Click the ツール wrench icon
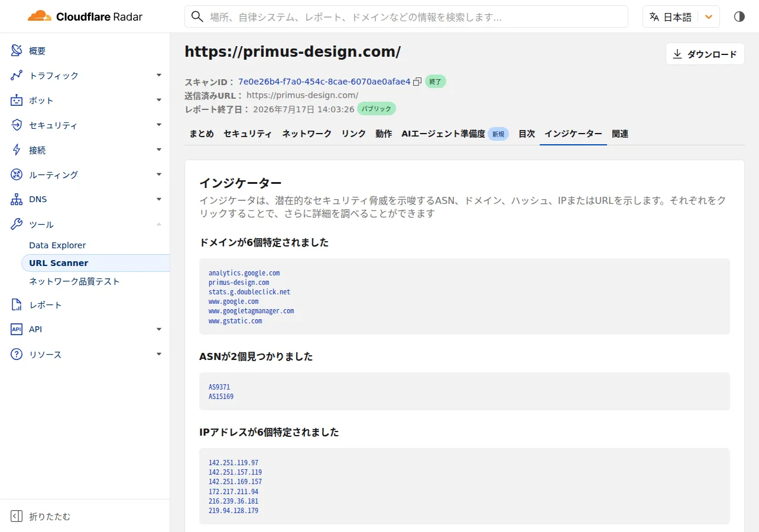This screenshot has height=532, width=759. coord(17,225)
